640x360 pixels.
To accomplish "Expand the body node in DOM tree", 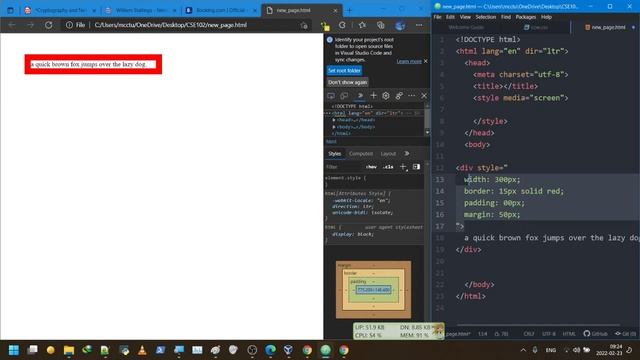I will (x=334, y=127).
